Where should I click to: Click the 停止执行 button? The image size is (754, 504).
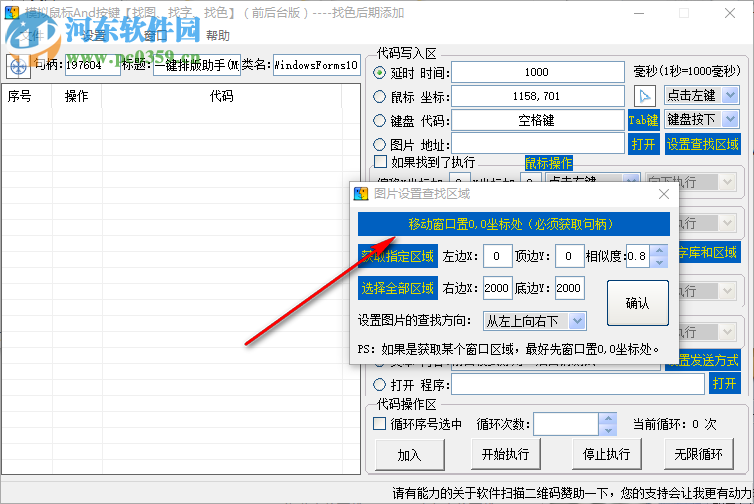coord(607,454)
